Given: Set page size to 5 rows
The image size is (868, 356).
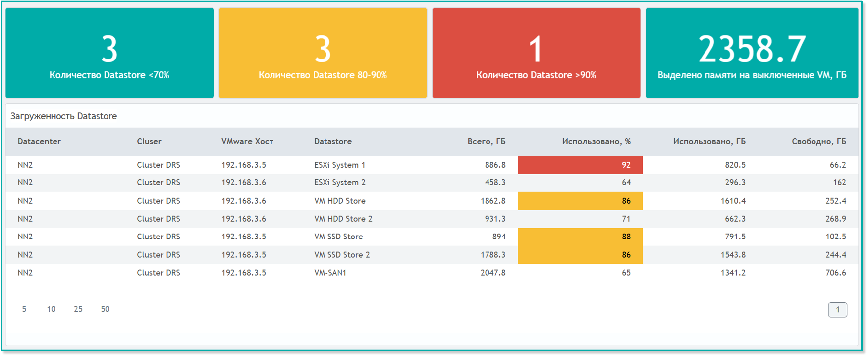Looking at the screenshot, I should (x=24, y=309).
